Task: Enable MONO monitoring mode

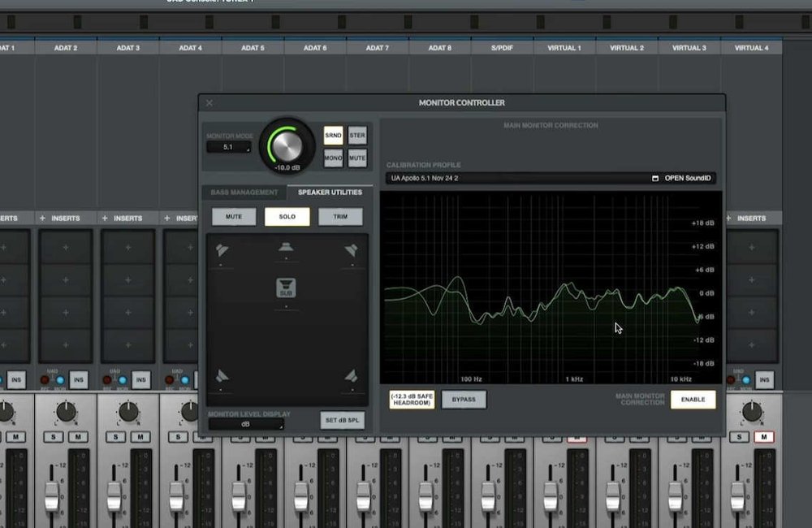Action: click(x=332, y=158)
